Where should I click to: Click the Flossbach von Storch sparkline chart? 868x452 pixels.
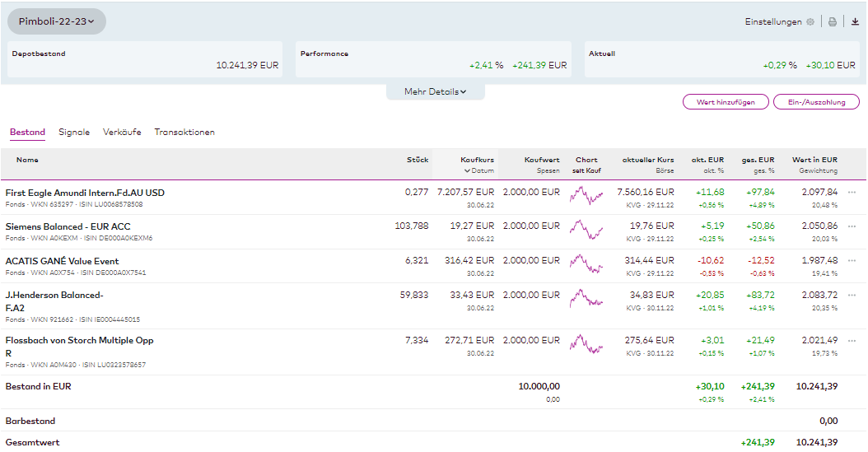586,343
